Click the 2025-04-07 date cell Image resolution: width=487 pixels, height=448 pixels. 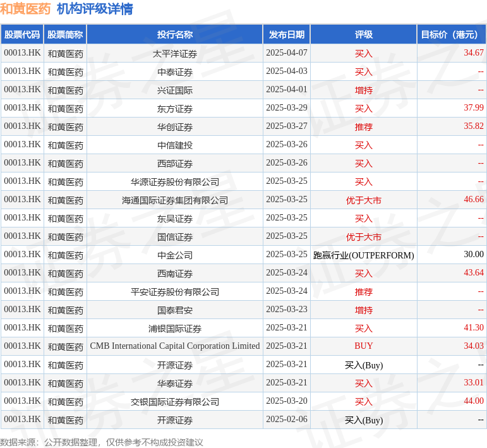[287, 53]
